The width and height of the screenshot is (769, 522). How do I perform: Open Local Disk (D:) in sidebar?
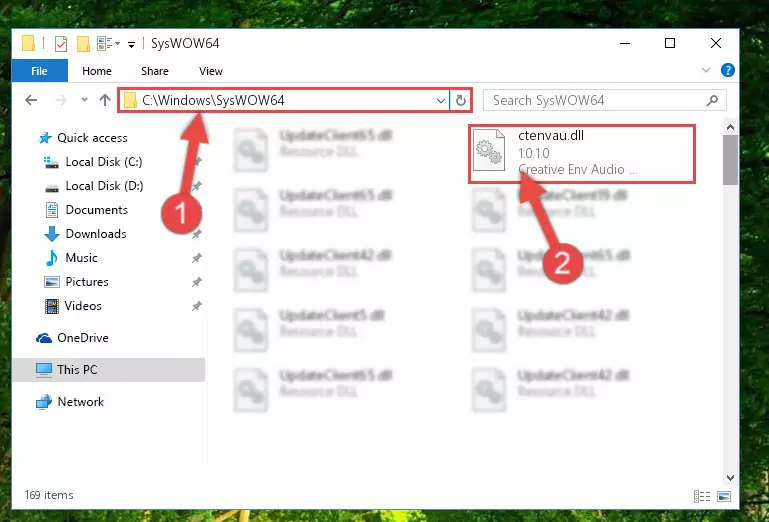pyautogui.click(x=104, y=186)
